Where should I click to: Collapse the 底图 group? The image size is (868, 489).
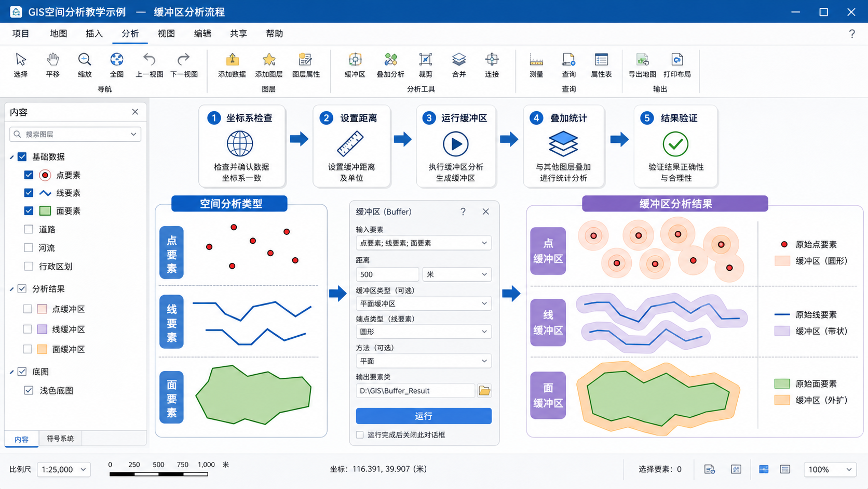point(12,372)
